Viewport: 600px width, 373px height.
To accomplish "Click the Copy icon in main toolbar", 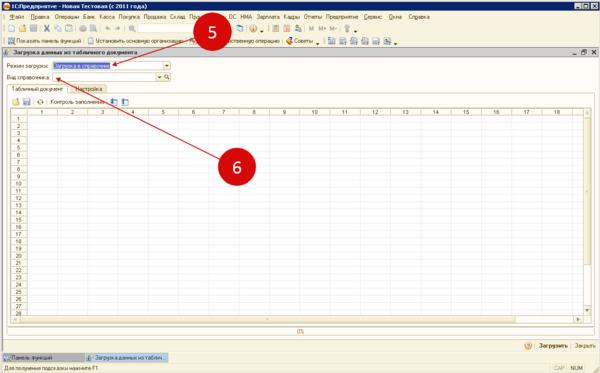I will (58, 29).
